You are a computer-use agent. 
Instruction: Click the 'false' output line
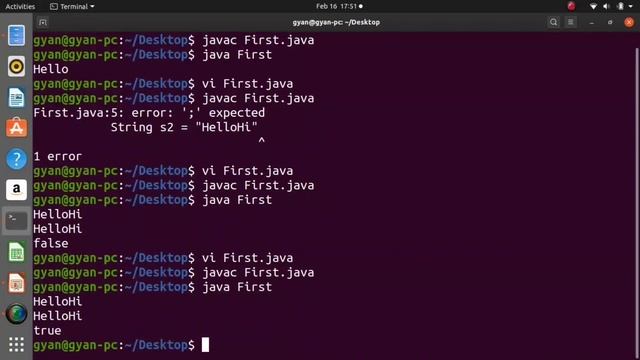pyautogui.click(x=51, y=244)
